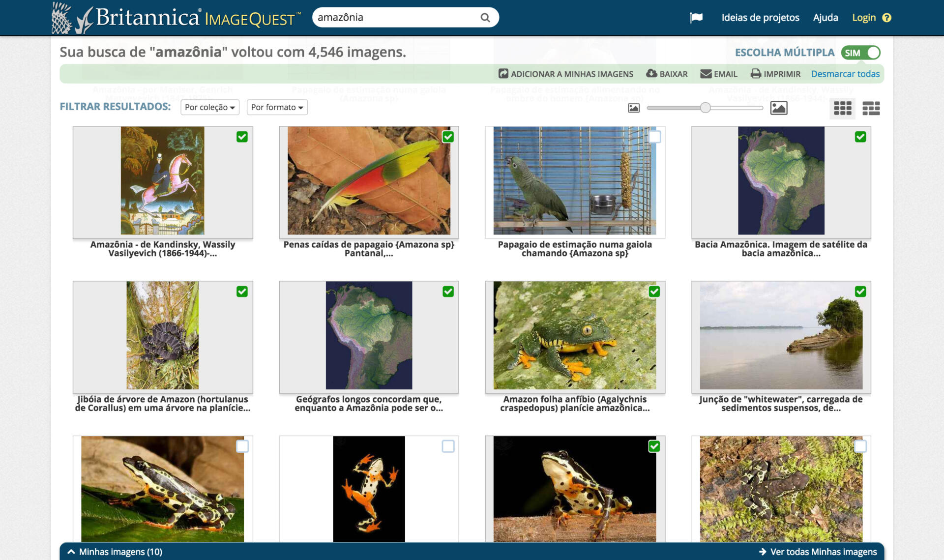Disable the ESCOLHA MÚLTIPLA SIM switch

tap(860, 52)
